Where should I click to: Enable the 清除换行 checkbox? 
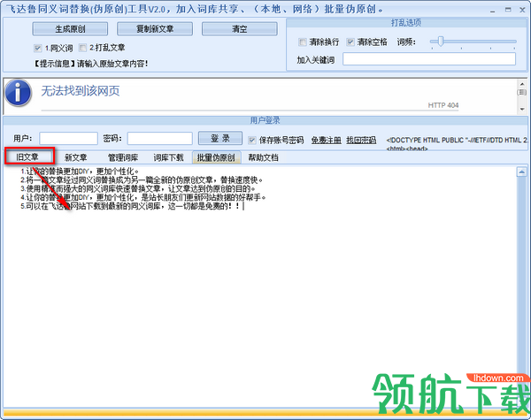pyautogui.click(x=303, y=42)
